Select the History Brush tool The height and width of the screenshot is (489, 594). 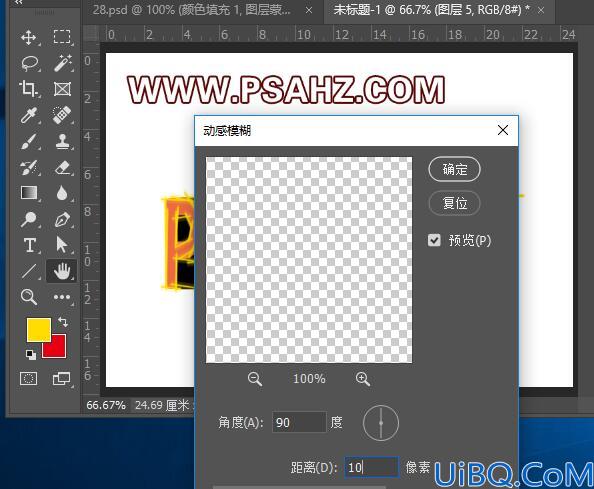pos(29,167)
